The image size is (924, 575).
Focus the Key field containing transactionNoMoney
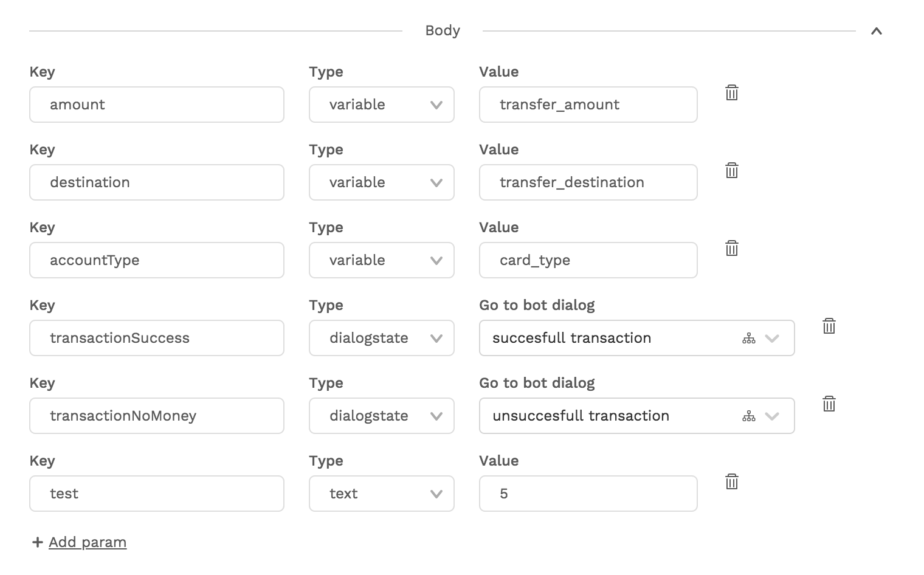tap(157, 416)
